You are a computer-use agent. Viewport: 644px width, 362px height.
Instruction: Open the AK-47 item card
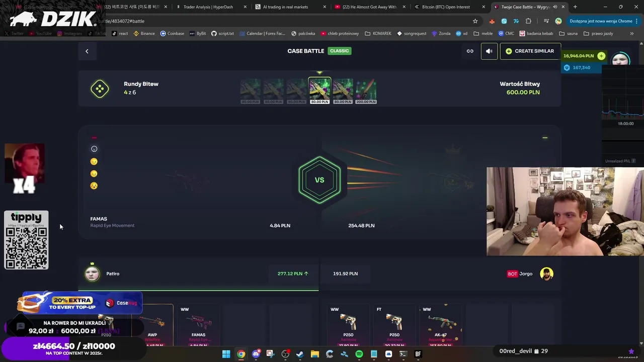tap(440, 325)
